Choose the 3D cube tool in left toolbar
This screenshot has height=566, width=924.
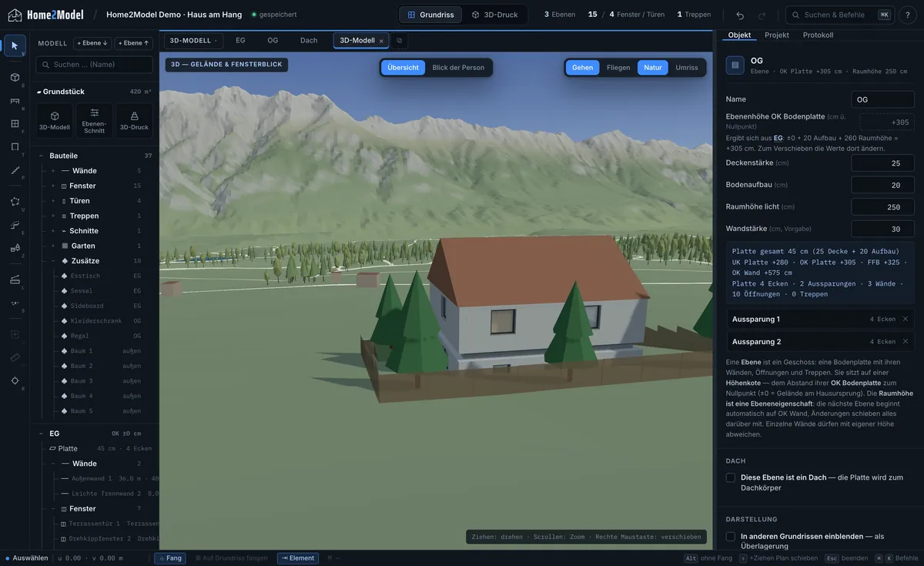pyautogui.click(x=15, y=77)
